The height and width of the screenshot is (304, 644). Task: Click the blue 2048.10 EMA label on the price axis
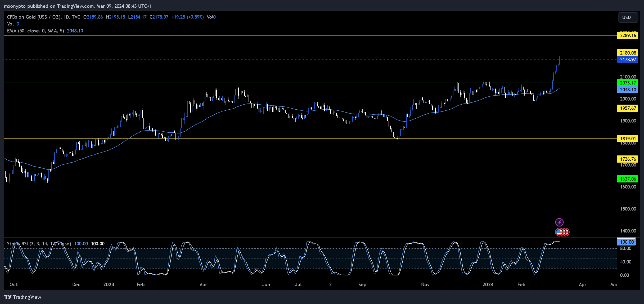[x=628, y=90]
